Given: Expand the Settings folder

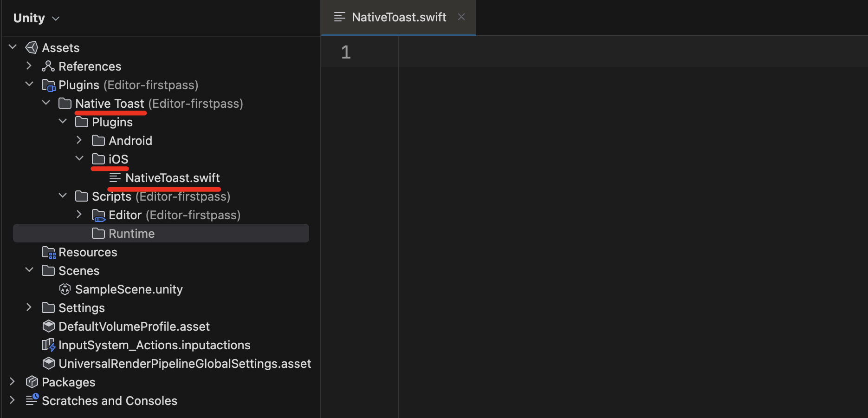Looking at the screenshot, I should pos(29,307).
